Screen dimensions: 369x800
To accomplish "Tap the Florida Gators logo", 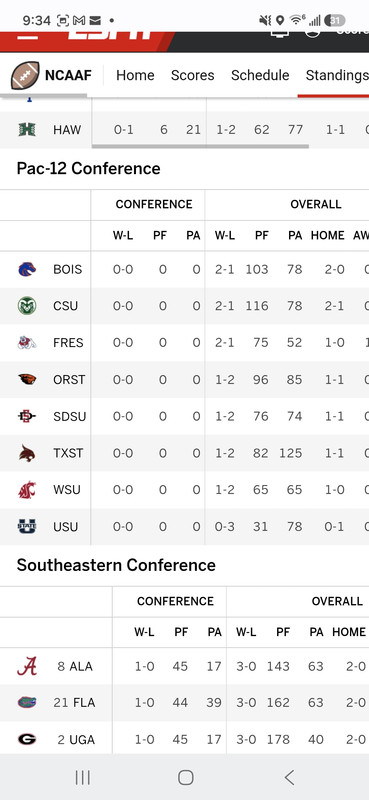I will pos(27,703).
